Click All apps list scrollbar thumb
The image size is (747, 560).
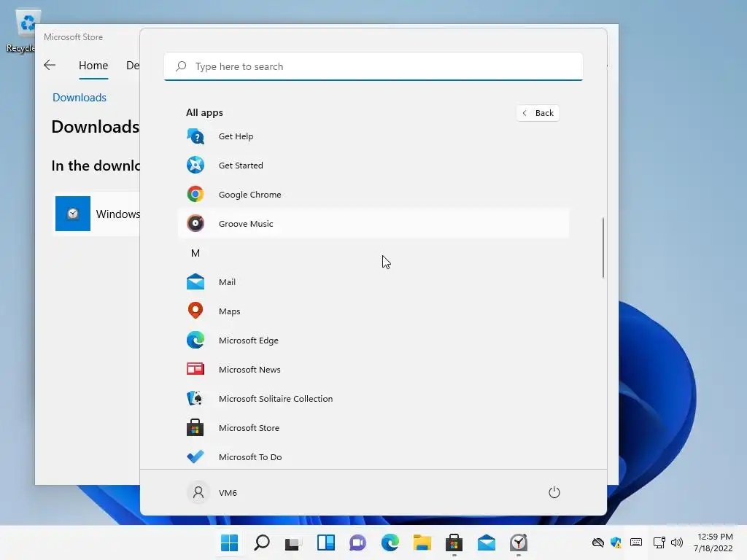(603, 248)
